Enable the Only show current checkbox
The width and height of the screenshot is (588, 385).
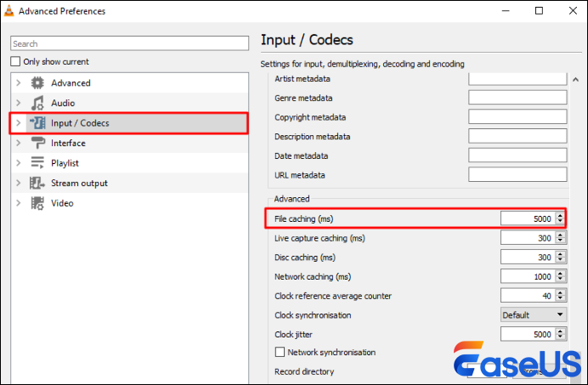(x=15, y=62)
